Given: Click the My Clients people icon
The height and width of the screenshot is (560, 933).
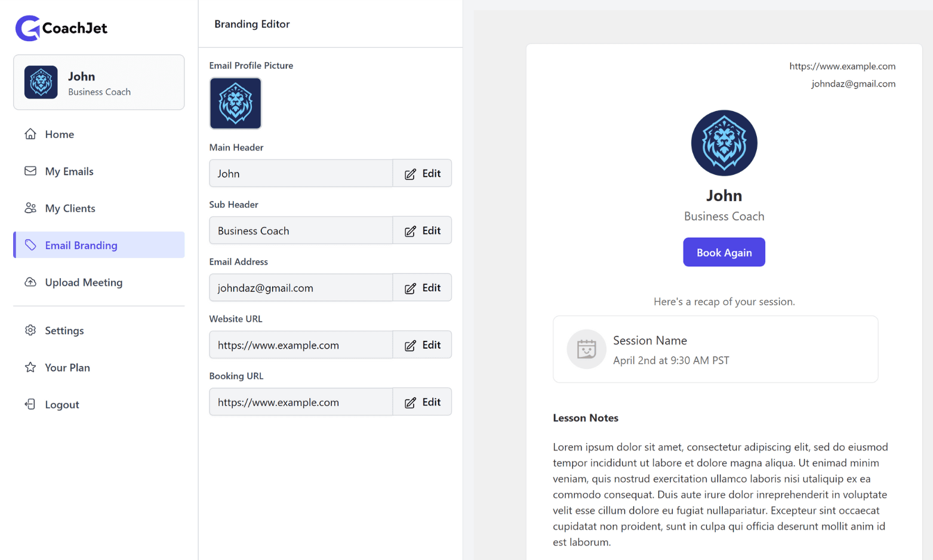Looking at the screenshot, I should [30, 208].
